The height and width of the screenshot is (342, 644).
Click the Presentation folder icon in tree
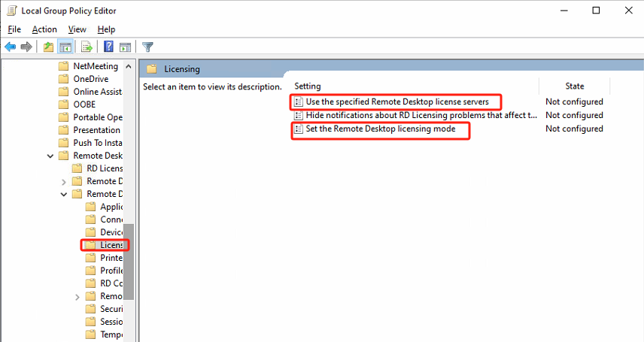click(64, 130)
